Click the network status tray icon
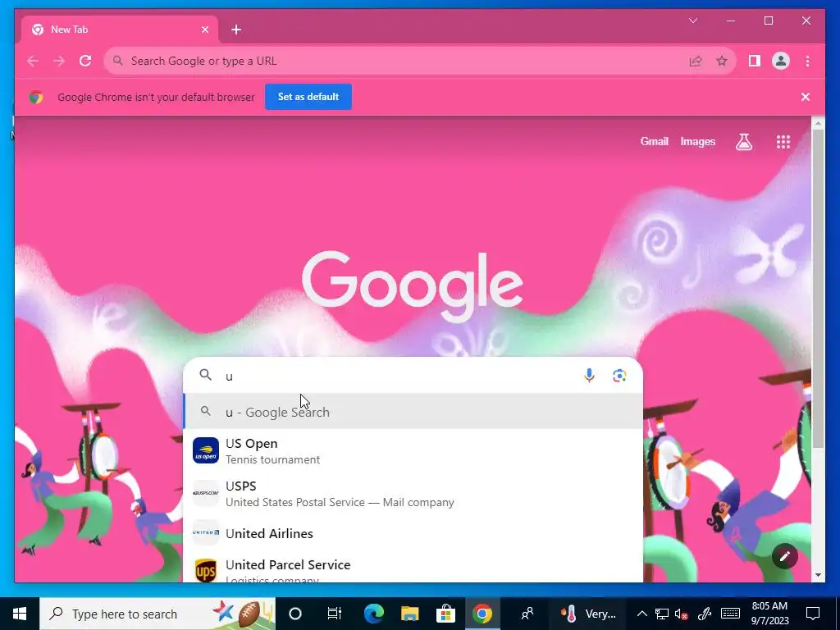This screenshot has width=840, height=630. point(662,614)
